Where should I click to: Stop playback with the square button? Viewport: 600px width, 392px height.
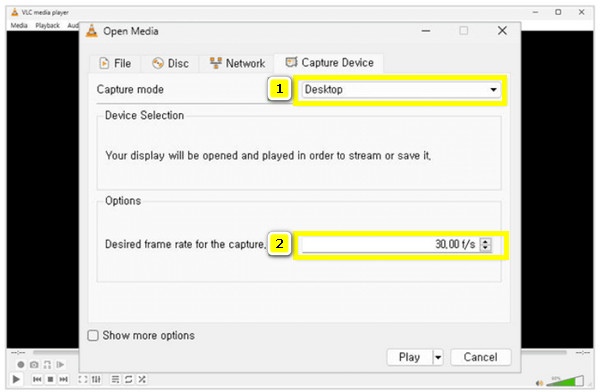(x=50, y=379)
